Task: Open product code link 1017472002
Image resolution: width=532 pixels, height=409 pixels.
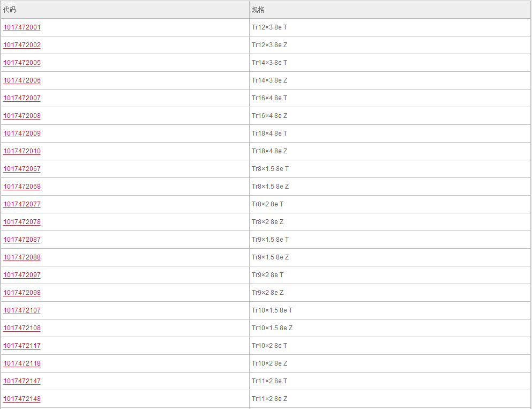Action: [x=22, y=45]
